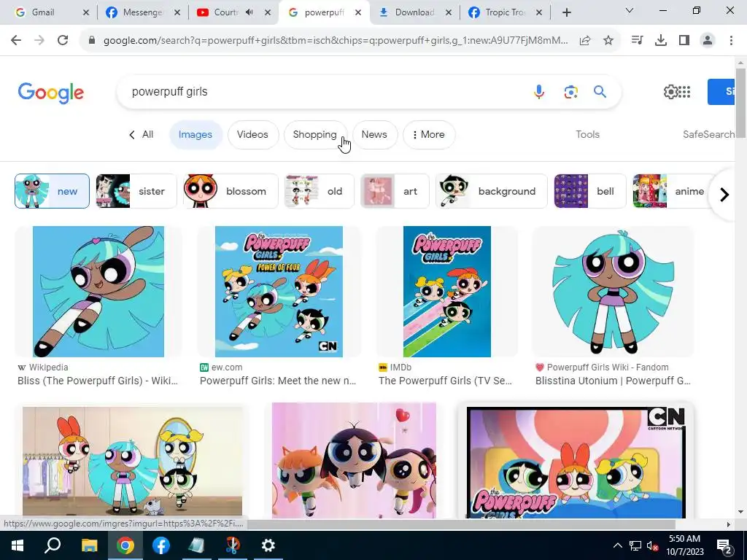Open the Chrome profile avatar
Image resolution: width=747 pixels, height=560 pixels.
point(708,41)
